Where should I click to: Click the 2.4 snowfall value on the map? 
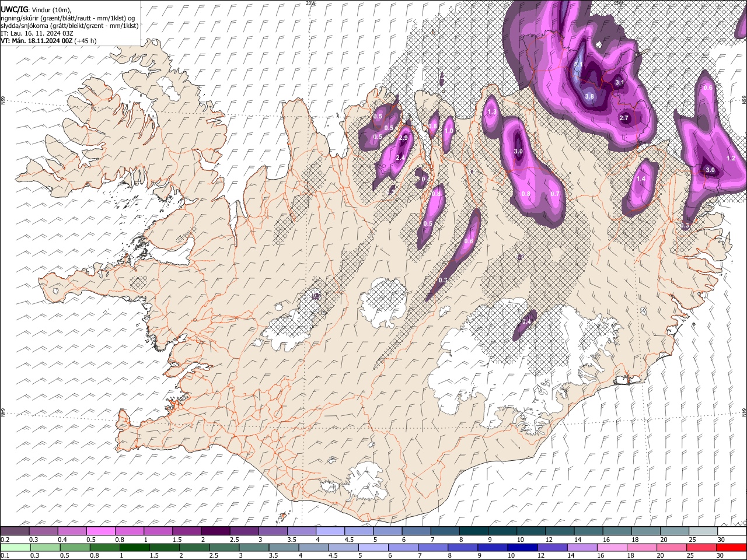[x=400, y=158]
